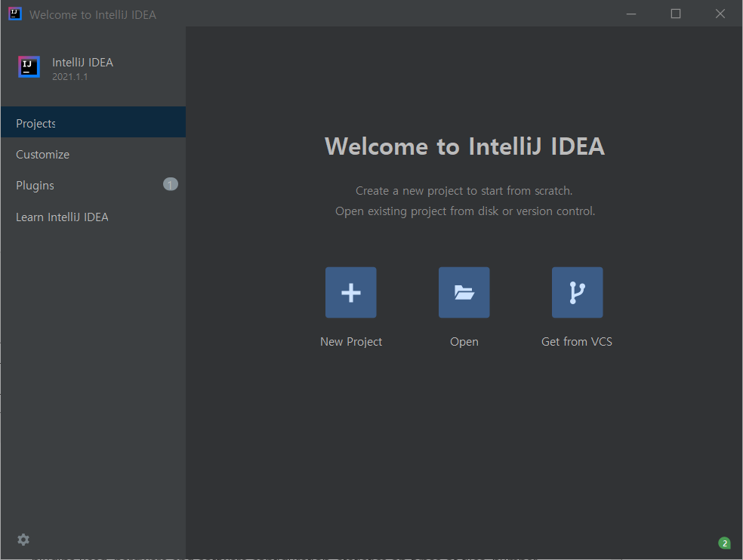
Task: Click the Welcome to IntelliJ IDEA heading
Action: (464, 146)
